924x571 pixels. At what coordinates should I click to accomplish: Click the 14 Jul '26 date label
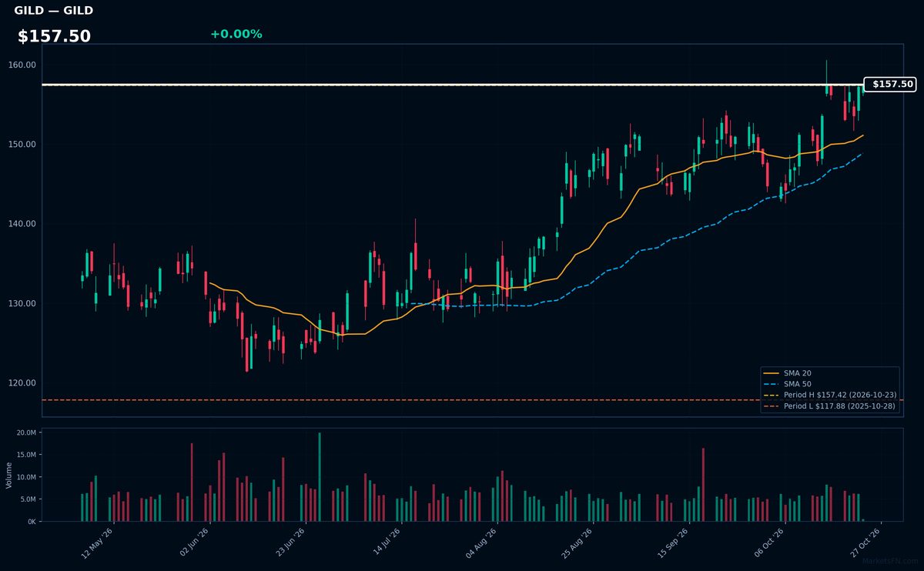pyautogui.click(x=387, y=542)
